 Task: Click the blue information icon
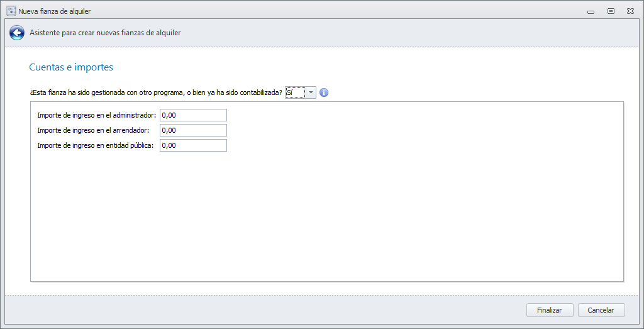tap(324, 92)
